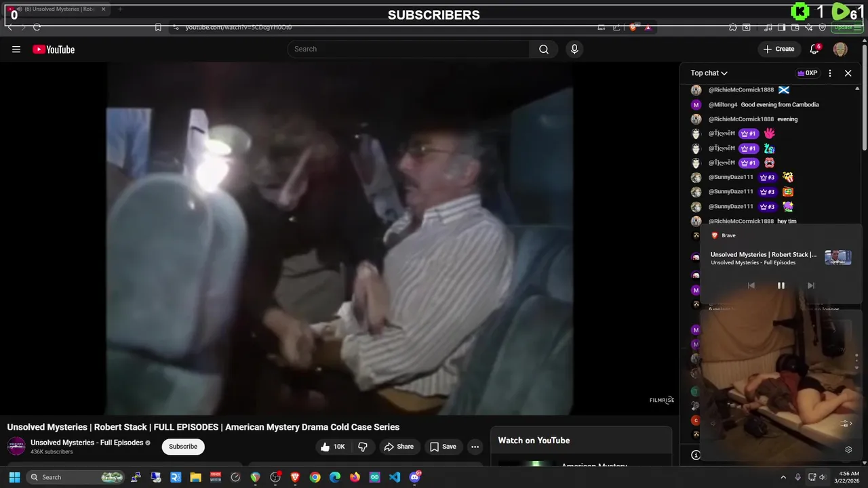Viewport: 868px width, 488px height.
Task: Save the video to a playlist
Action: [x=442, y=447]
